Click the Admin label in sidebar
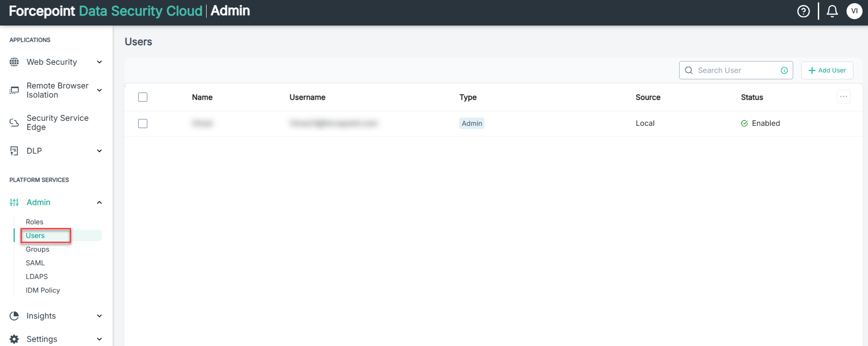Image resolution: width=868 pixels, height=346 pixels. click(38, 202)
